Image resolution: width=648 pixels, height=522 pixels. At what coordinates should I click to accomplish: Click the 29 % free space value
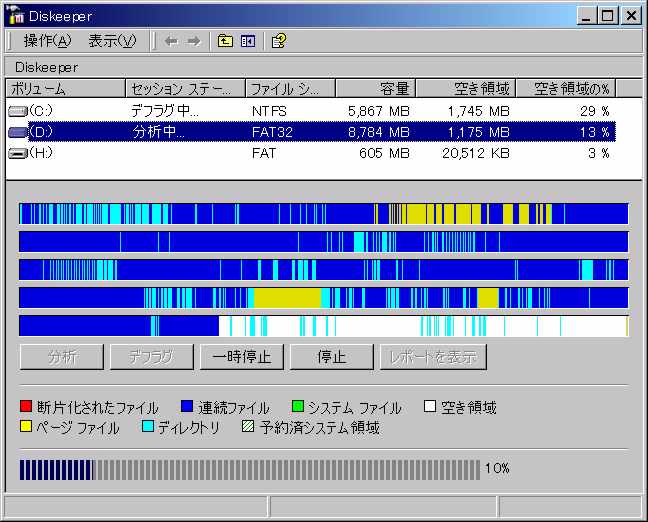(595, 111)
